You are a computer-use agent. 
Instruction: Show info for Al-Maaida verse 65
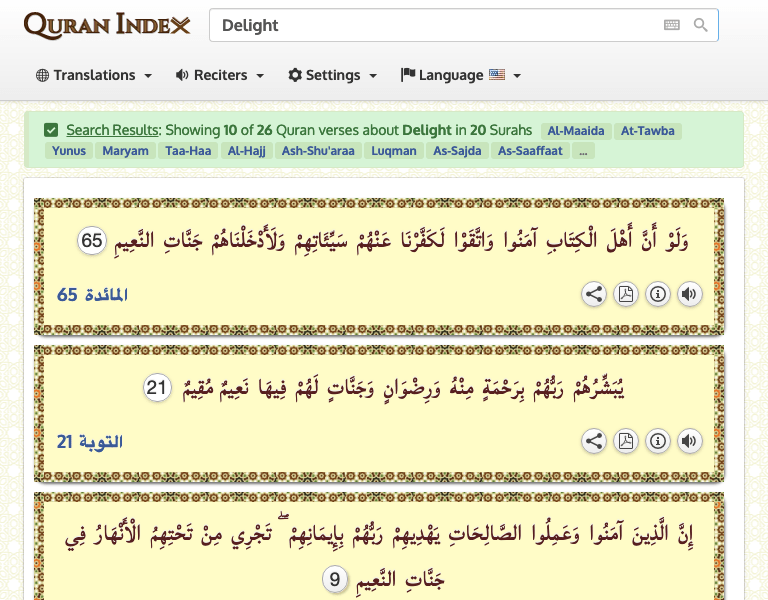pos(658,294)
